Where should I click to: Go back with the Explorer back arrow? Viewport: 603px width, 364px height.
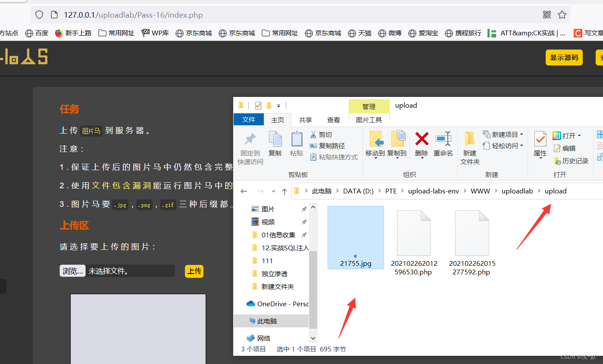tap(244, 191)
